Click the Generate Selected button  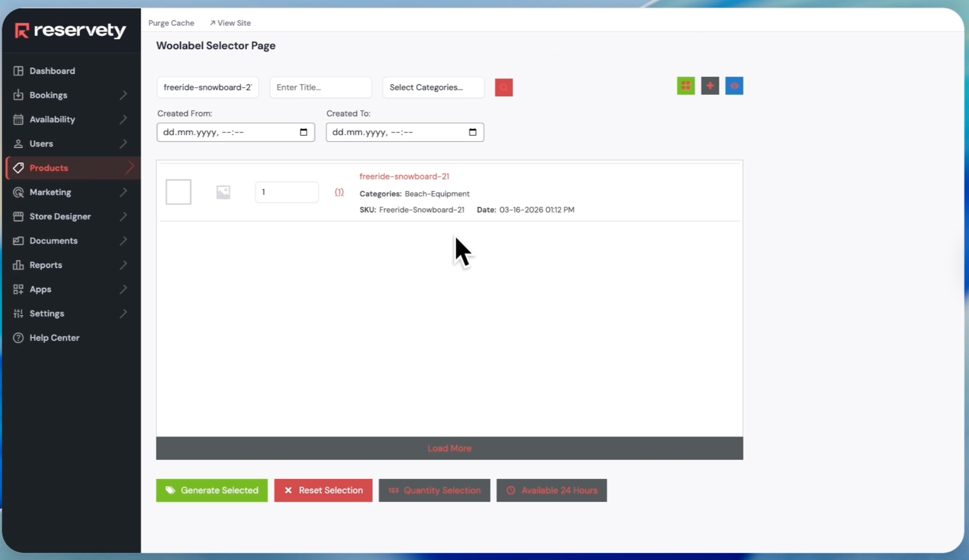coord(212,490)
